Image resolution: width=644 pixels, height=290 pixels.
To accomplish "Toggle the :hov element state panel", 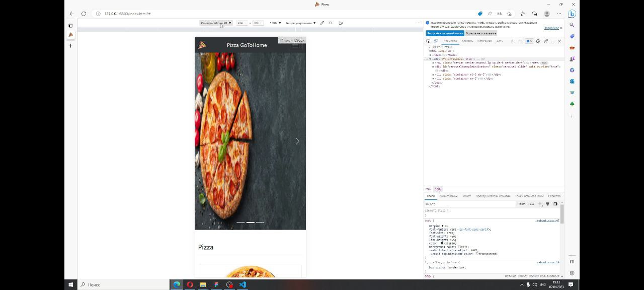I will click(521, 204).
